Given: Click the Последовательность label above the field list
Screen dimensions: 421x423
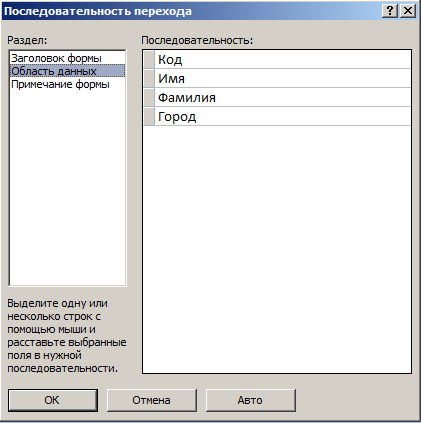Looking at the screenshot, I should coord(197,40).
